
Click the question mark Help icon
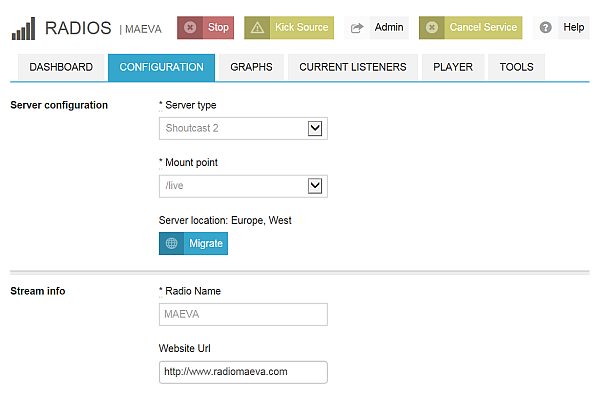pos(545,28)
